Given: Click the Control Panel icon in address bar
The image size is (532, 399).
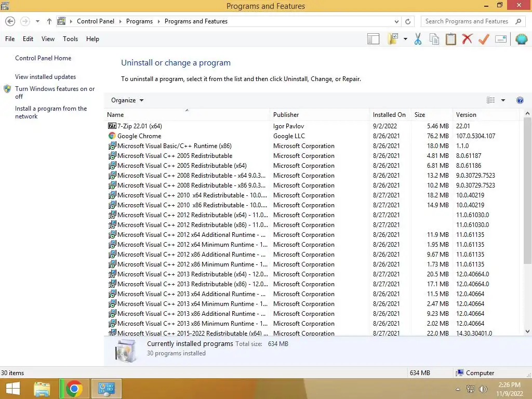Looking at the screenshot, I should [x=61, y=21].
